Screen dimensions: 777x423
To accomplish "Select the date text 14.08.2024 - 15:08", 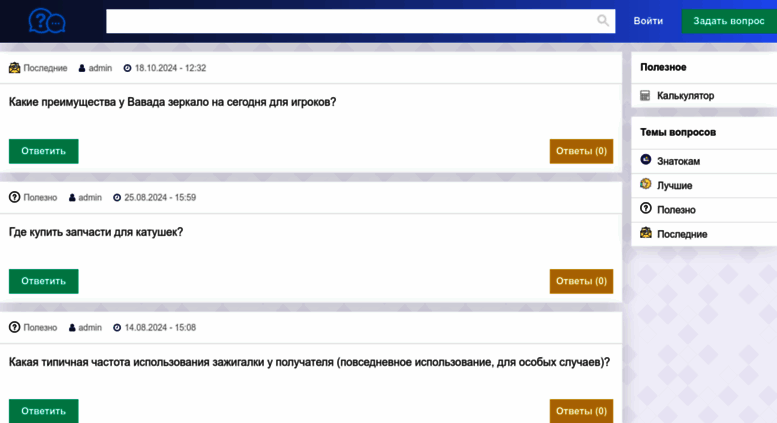I will coord(160,327).
